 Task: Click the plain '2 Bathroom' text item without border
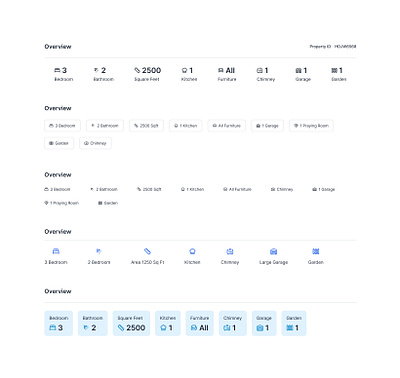tap(104, 189)
